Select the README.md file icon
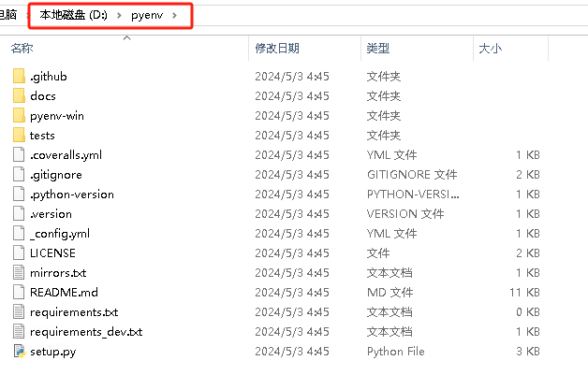The image size is (588, 375). pyautogui.click(x=19, y=293)
